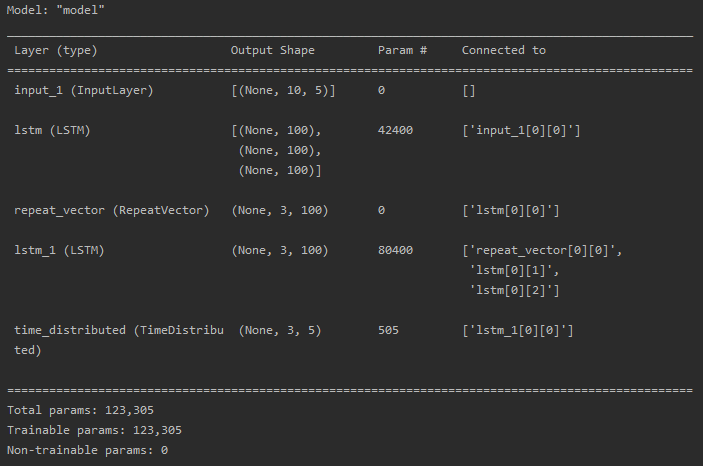Click the param count '42400'
703x466 pixels.
pyautogui.click(x=395, y=131)
